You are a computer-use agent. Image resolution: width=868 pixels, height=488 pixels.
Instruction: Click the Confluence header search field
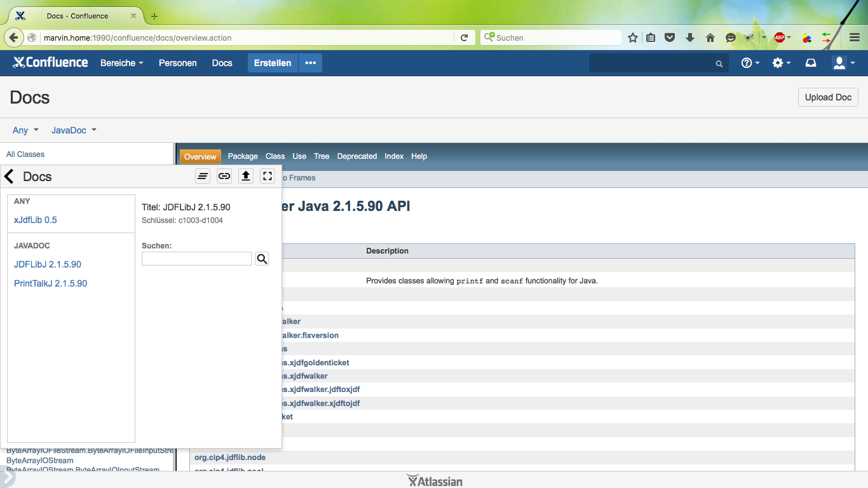[x=658, y=63]
